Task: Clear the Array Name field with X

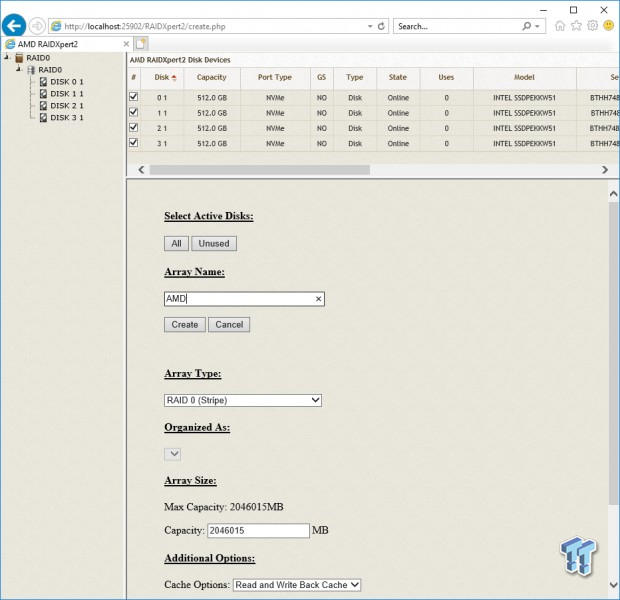Action: point(318,299)
